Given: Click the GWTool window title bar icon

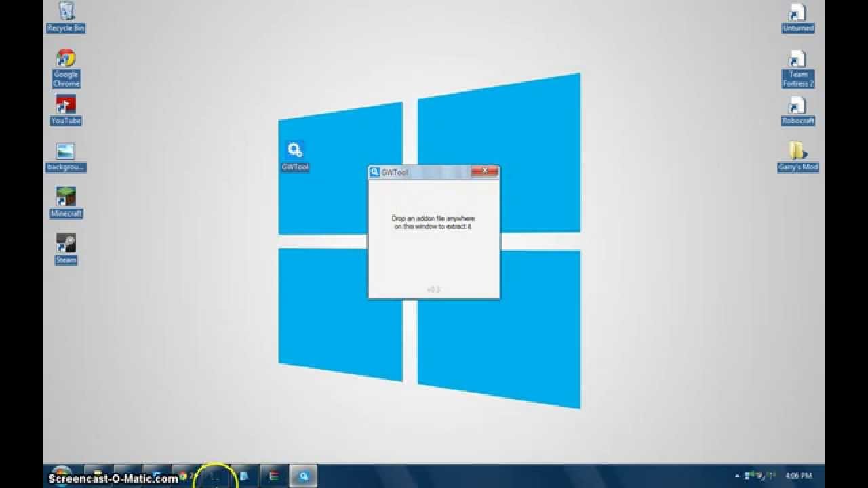Looking at the screenshot, I should (x=374, y=172).
